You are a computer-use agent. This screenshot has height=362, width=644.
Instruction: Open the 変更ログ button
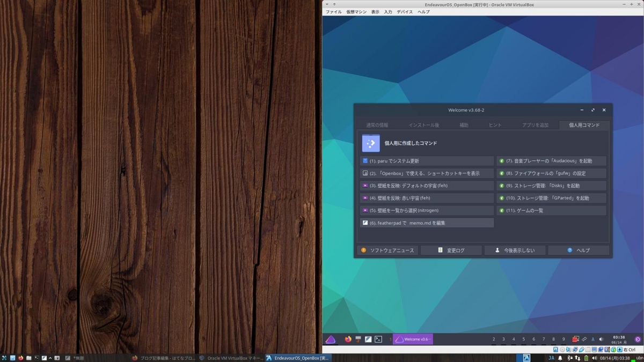click(x=451, y=250)
